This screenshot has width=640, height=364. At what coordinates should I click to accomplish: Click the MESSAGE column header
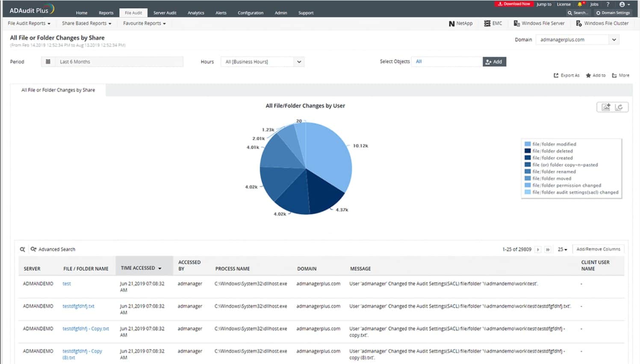pyautogui.click(x=360, y=269)
